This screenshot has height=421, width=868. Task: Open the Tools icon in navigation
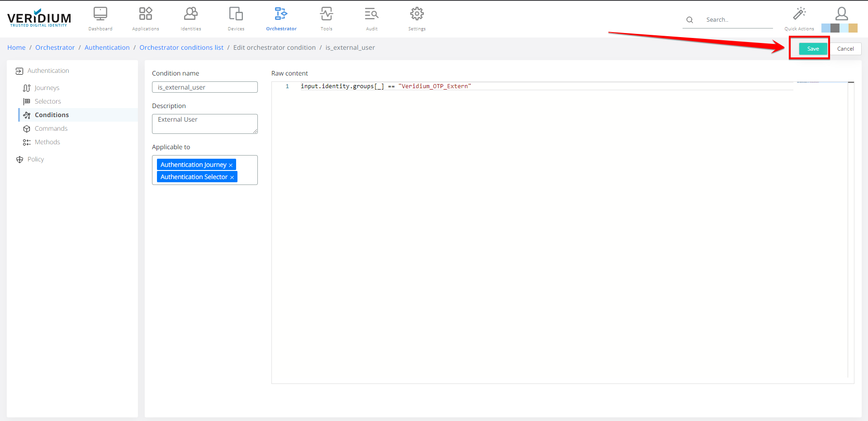click(x=326, y=14)
